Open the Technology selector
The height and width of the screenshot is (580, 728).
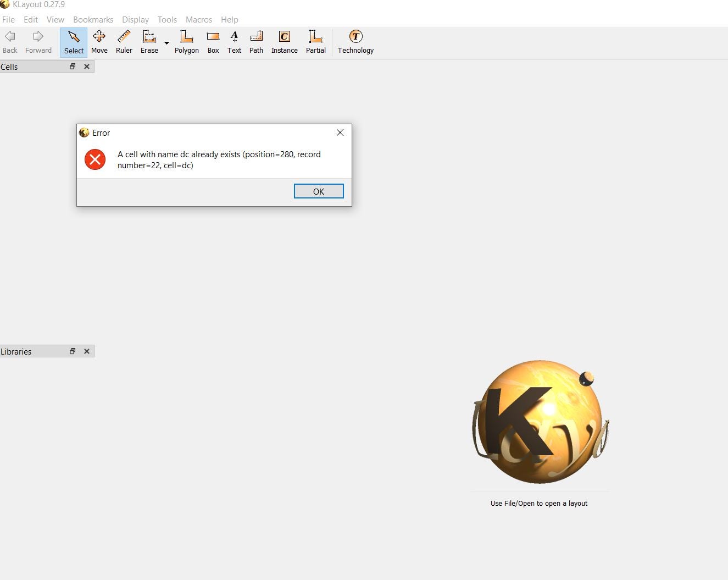(355, 42)
